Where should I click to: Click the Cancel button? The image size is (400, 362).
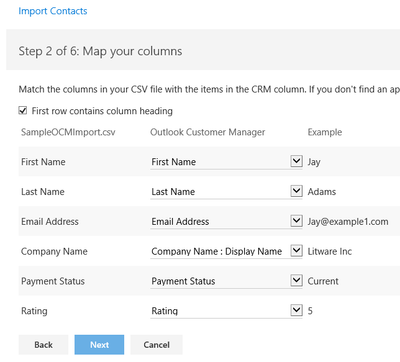point(156,345)
